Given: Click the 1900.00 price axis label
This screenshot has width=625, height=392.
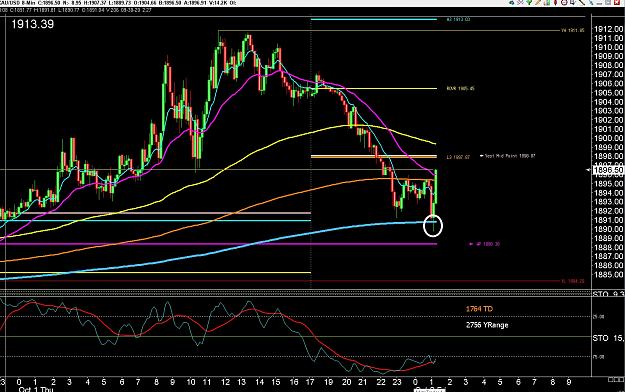Looking at the screenshot, I should pos(608,138).
